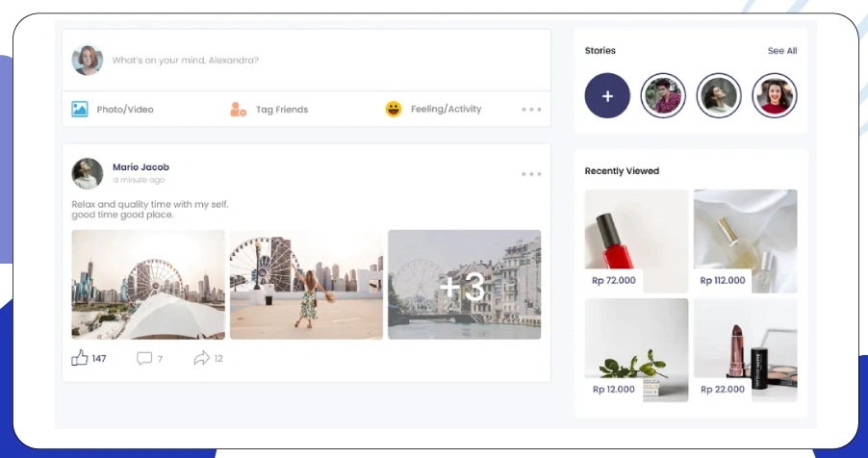Expand more options in the post composer
Screen dimensions: 868x458
pos(531,110)
